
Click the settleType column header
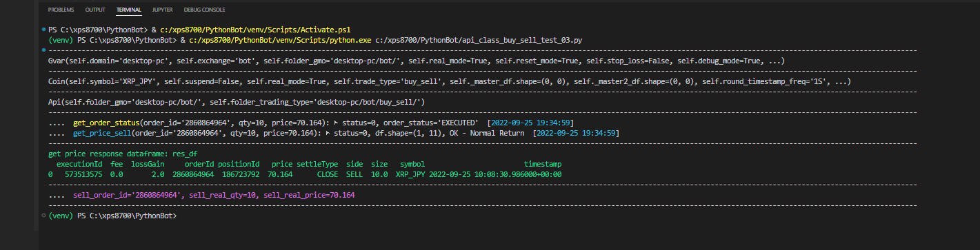(x=317, y=165)
